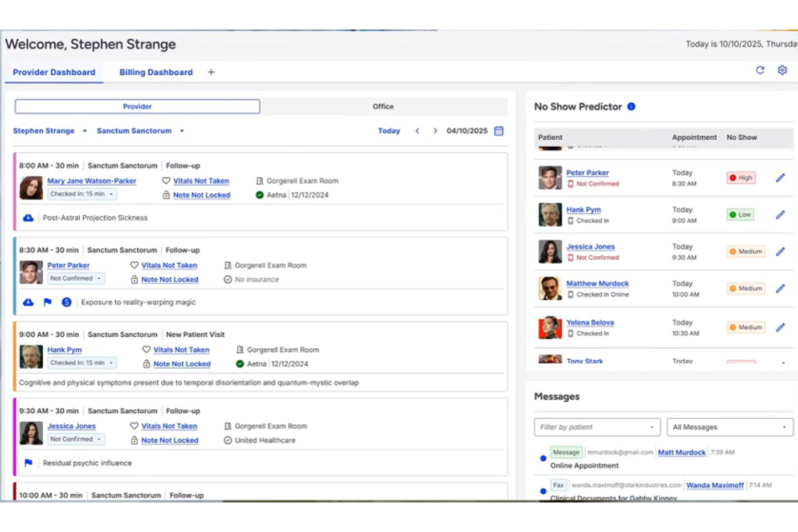Edit Matthew Murdock's no-show prediction
The width and height of the screenshot is (798, 532).
click(x=780, y=288)
